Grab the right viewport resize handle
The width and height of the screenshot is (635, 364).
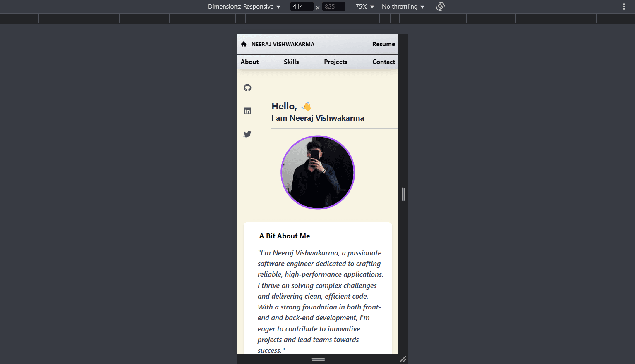pos(403,194)
